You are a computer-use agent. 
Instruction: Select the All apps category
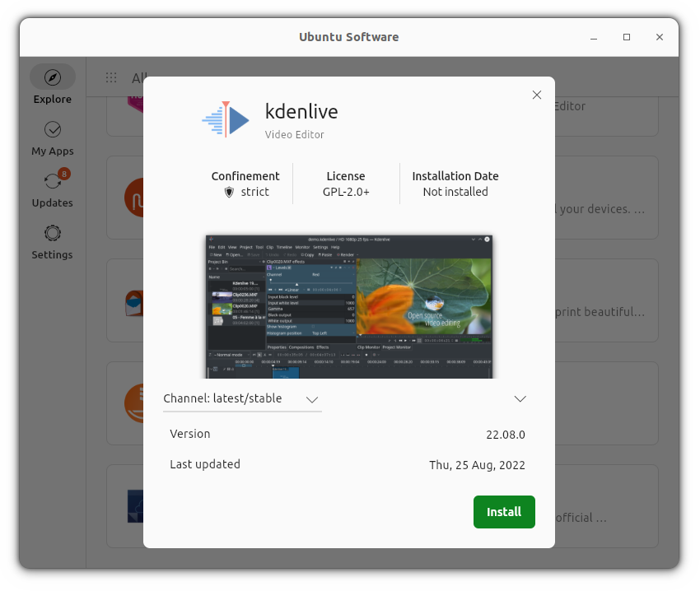coord(138,77)
